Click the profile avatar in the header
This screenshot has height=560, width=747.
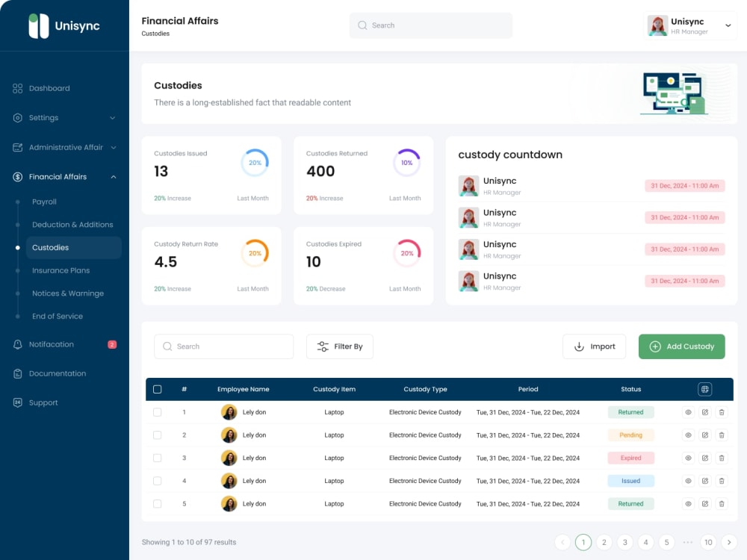click(657, 25)
